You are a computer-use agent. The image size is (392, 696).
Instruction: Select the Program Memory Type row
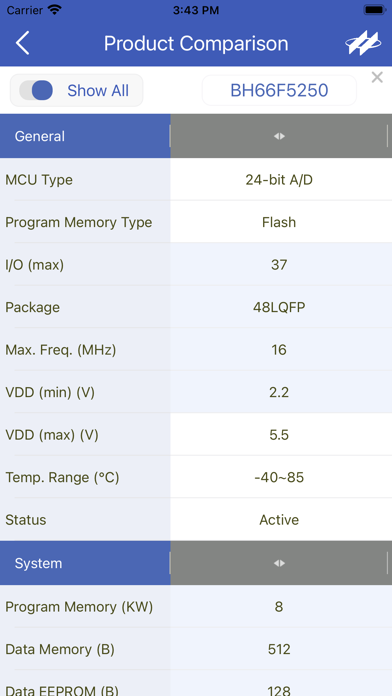[196, 222]
